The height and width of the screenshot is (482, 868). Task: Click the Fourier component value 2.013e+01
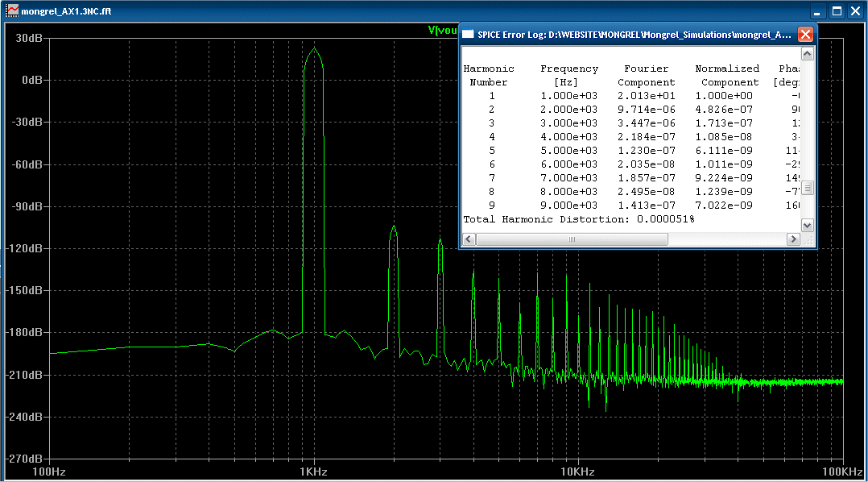pos(647,96)
